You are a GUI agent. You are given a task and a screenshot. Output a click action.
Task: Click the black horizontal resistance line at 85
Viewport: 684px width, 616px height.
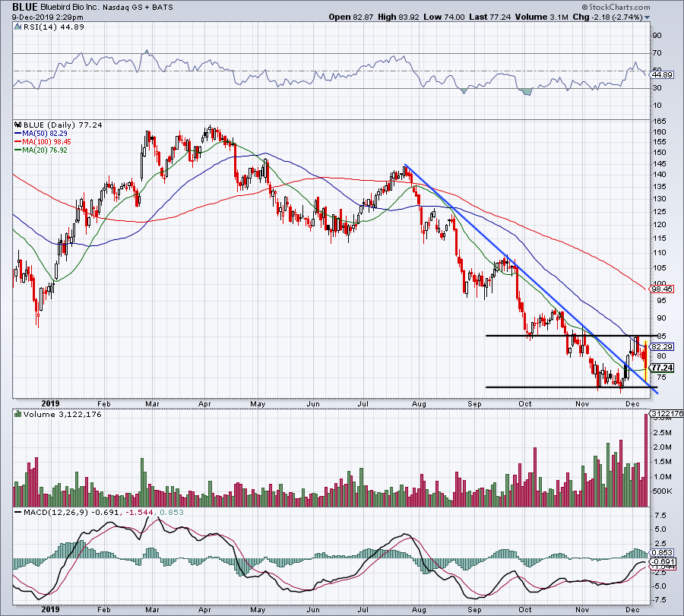(571, 336)
